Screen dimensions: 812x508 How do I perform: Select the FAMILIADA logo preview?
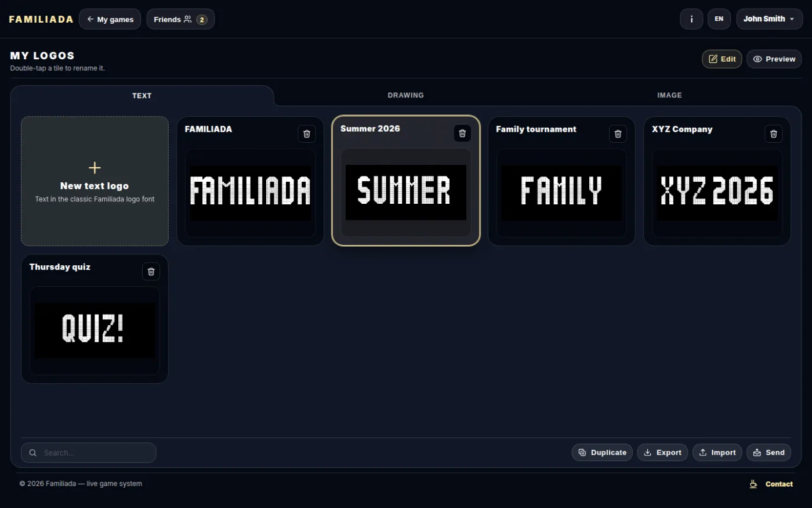251,193
